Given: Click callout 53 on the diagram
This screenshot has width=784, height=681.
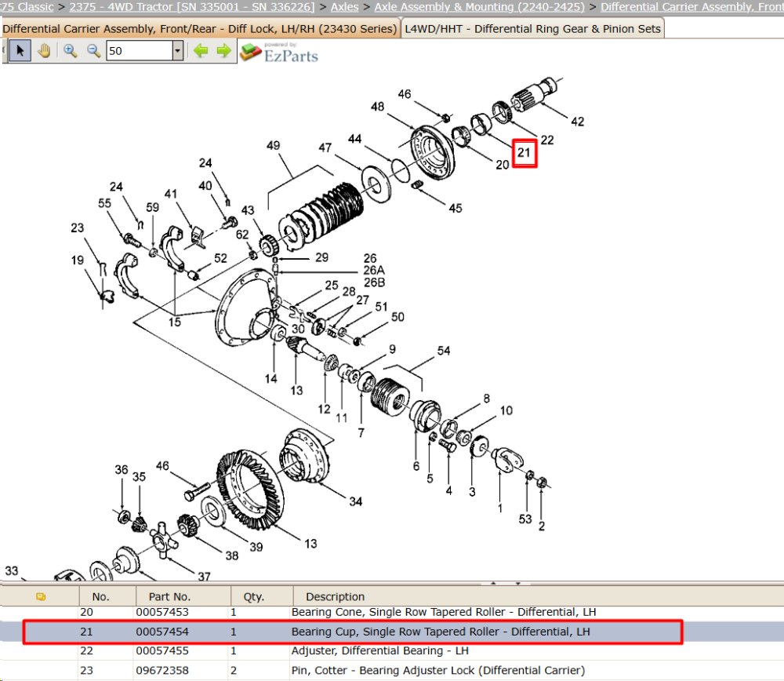Looking at the screenshot, I should pos(525,519).
